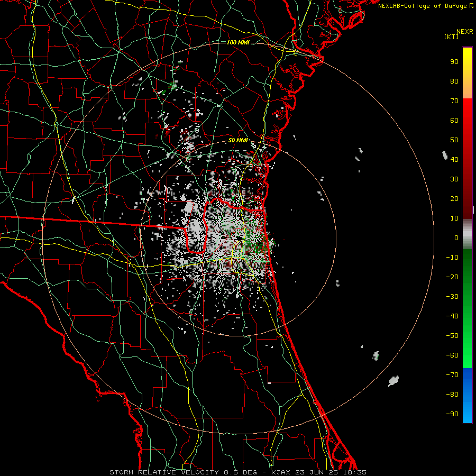Click the -70 scale value
The height and width of the screenshot is (476, 476).
pos(452,375)
